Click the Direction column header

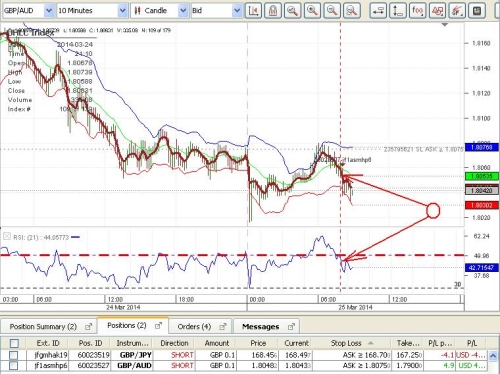(174, 343)
